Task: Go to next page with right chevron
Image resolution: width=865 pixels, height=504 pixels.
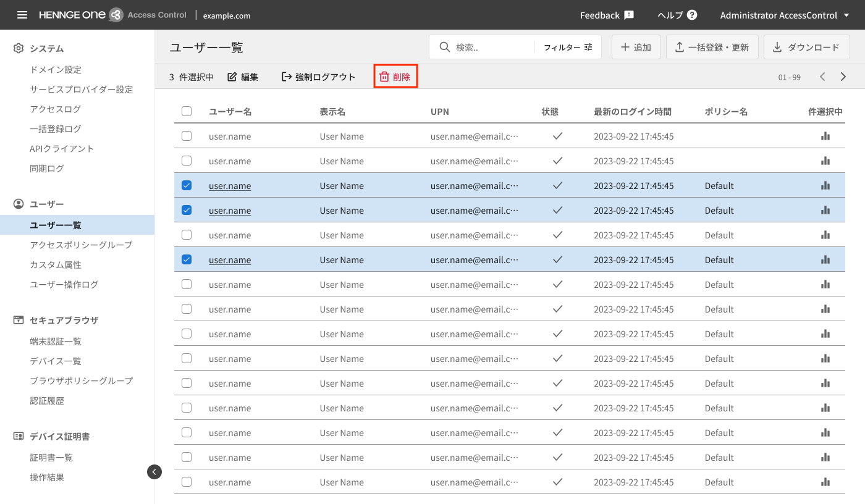Action: [x=843, y=77]
